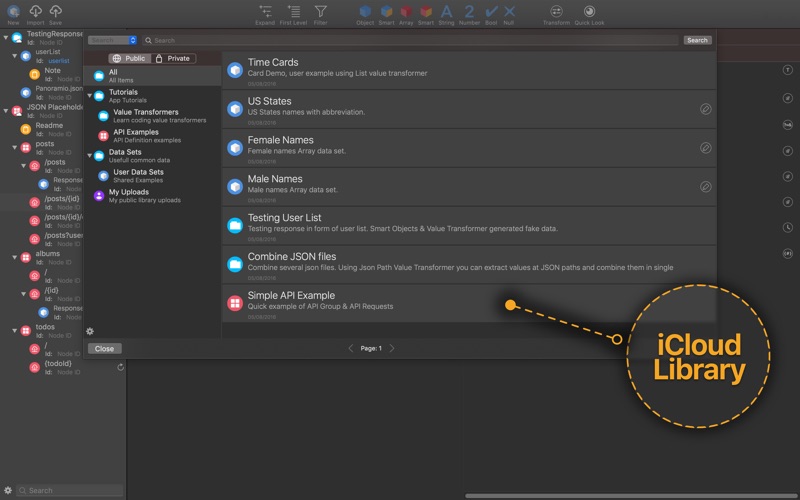Select Simple API Example item

(469, 303)
